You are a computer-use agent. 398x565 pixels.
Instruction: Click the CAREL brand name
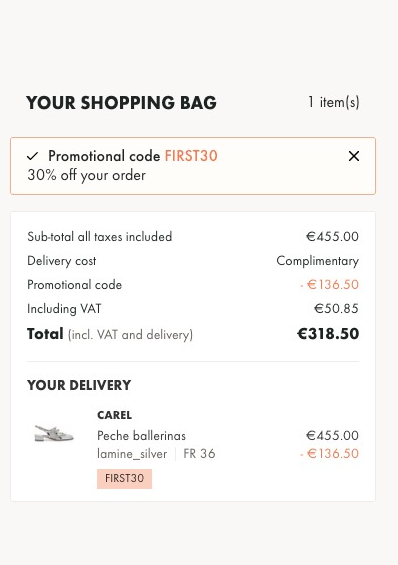click(115, 415)
